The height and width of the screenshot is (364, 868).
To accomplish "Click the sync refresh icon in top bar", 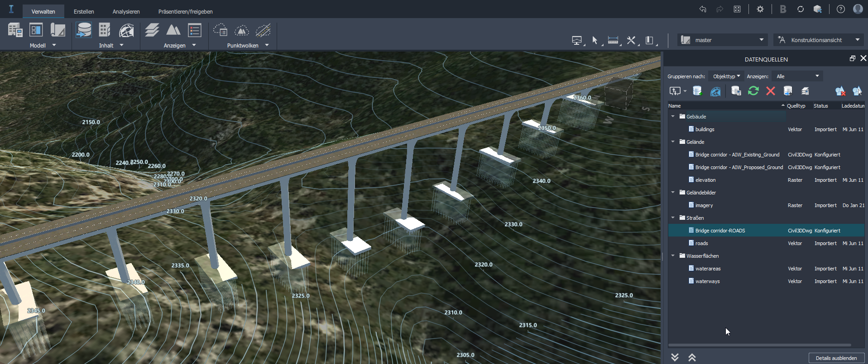I will coord(801,9).
